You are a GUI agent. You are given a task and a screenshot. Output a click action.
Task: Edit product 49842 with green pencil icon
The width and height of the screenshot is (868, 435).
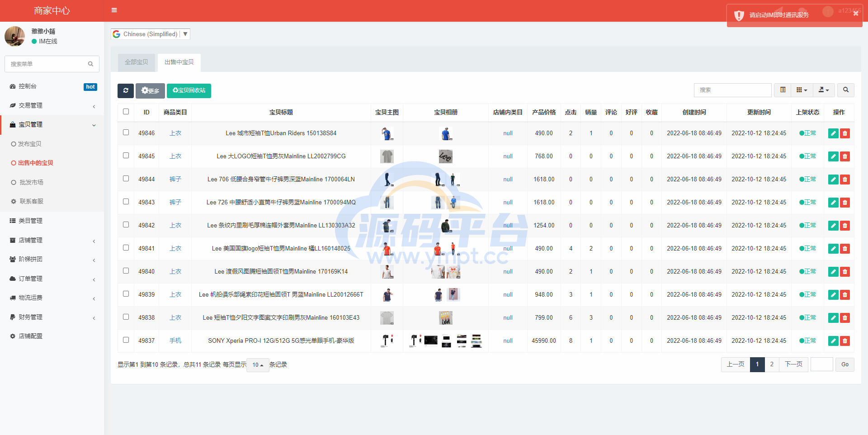833,226
